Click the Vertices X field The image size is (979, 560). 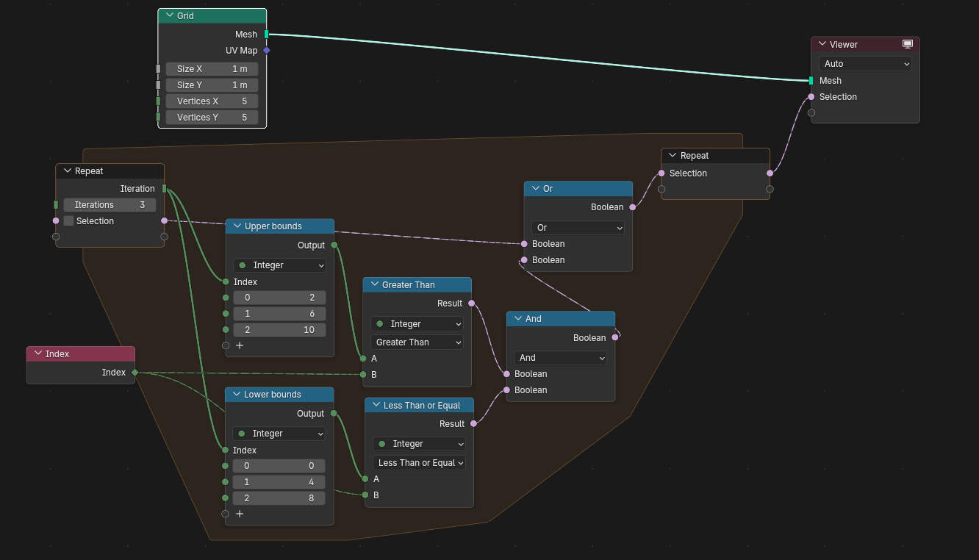click(x=212, y=101)
